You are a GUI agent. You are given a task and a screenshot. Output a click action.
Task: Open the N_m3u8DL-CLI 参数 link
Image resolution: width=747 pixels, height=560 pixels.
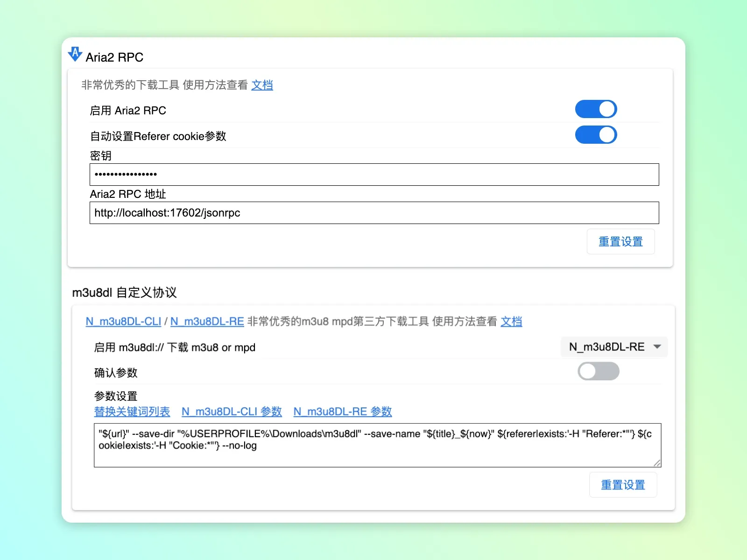pyautogui.click(x=232, y=412)
